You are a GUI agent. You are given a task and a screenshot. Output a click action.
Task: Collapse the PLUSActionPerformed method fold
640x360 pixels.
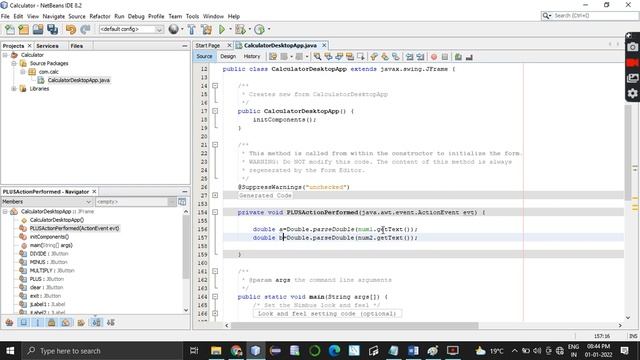coord(215,212)
